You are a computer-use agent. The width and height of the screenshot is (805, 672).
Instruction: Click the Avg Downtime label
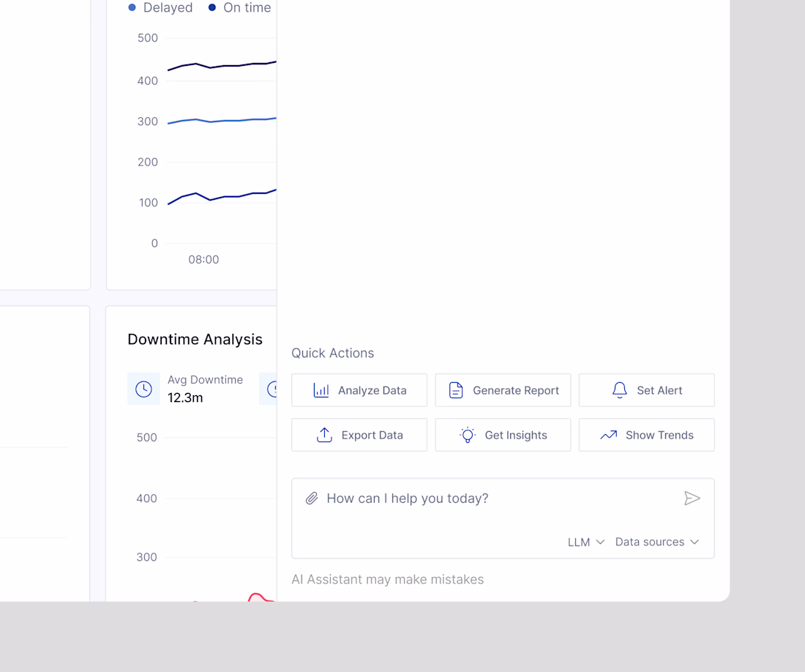tap(206, 380)
